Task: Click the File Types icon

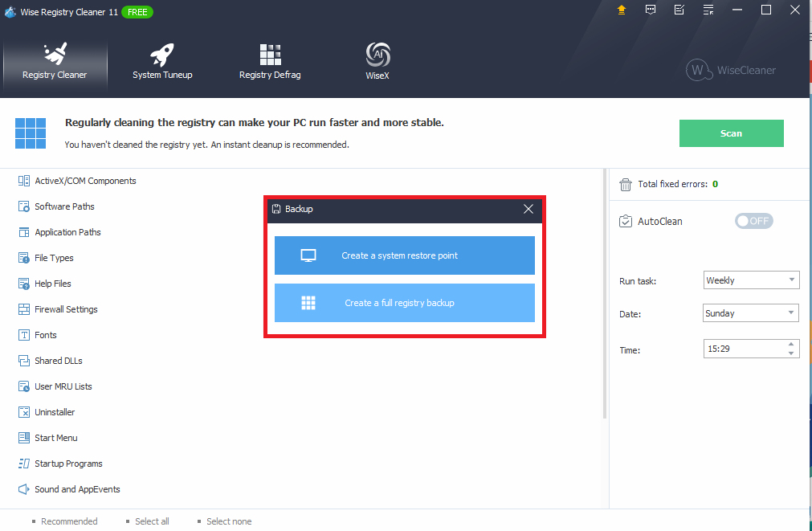Action: [24, 258]
